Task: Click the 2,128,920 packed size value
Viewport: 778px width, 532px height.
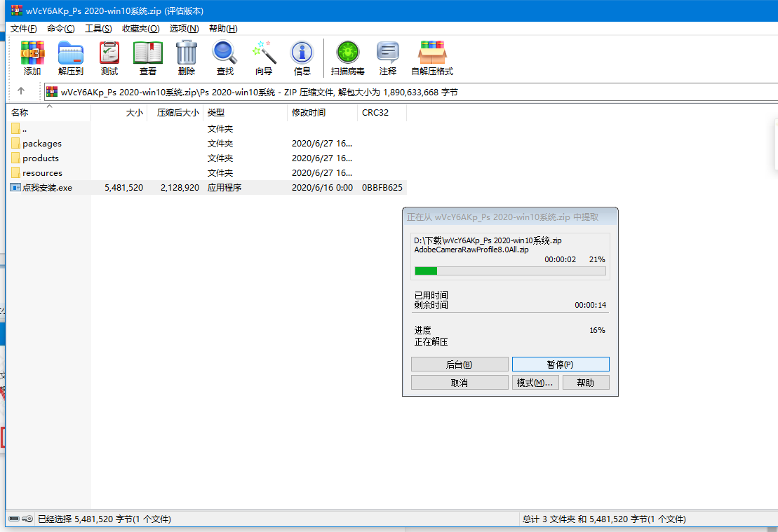Action: tap(180, 187)
